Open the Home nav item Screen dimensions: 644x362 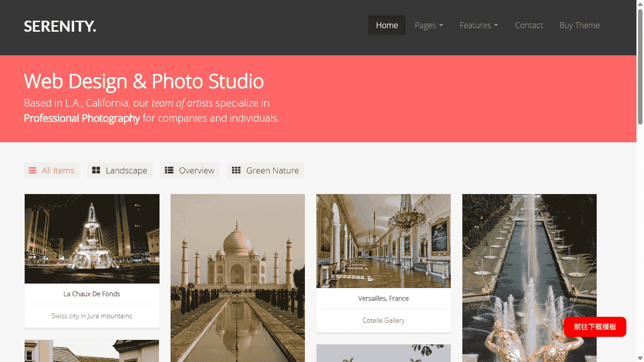[x=386, y=25]
